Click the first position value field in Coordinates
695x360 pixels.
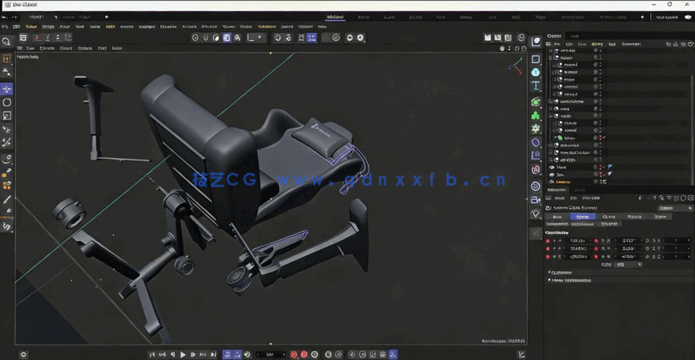(x=578, y=241)
